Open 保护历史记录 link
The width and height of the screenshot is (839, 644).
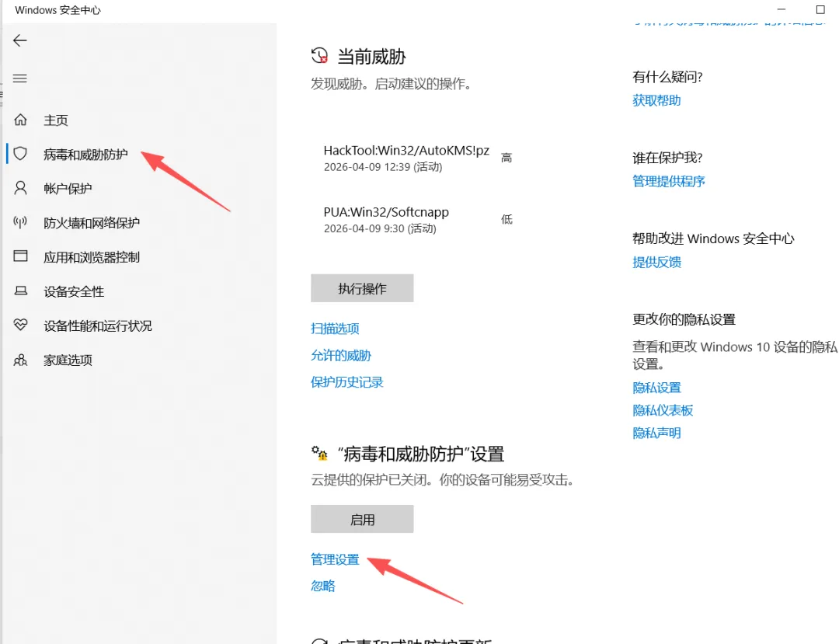346,382
